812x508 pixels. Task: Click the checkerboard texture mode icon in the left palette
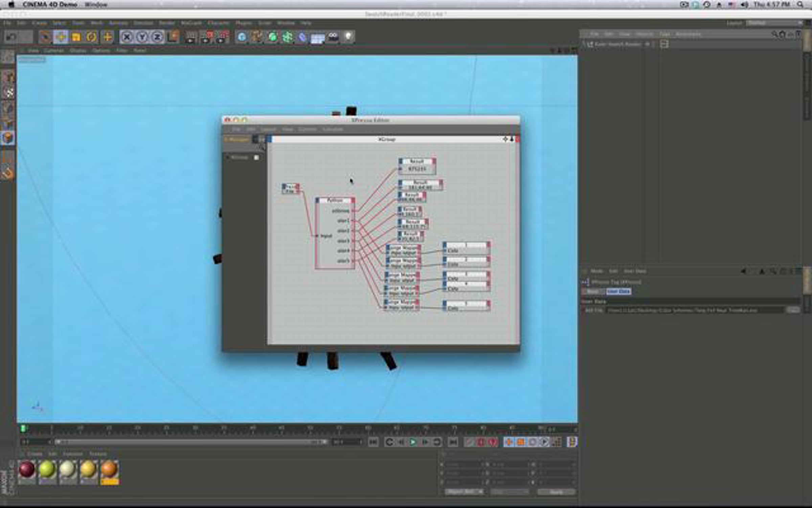[8, 92]
